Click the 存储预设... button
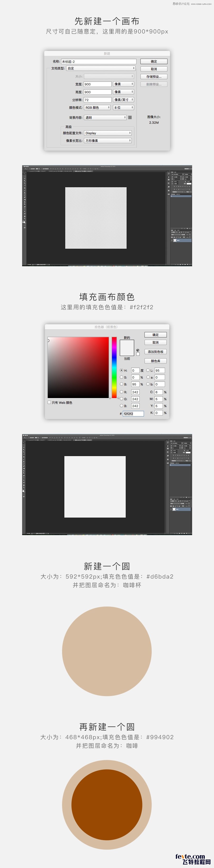 [154, 76]
